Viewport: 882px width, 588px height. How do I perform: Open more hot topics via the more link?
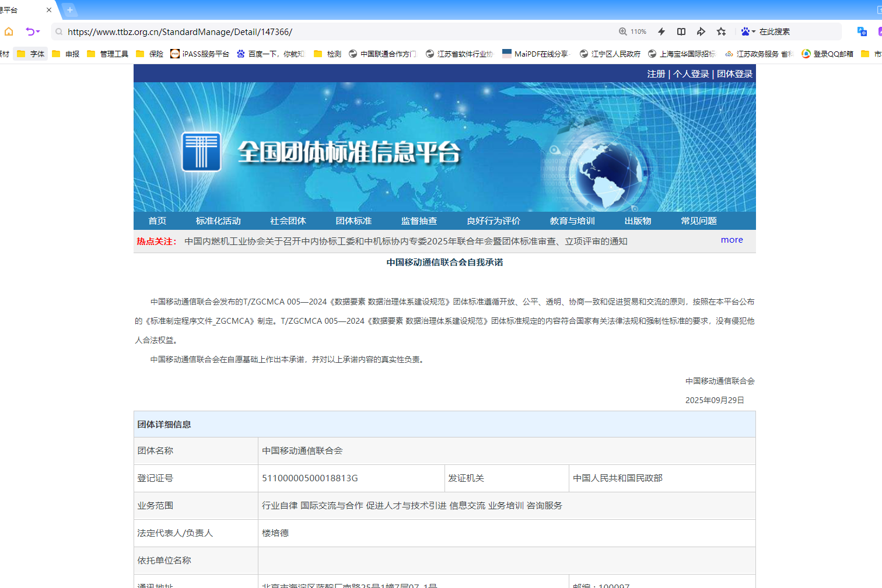click(x=731, y=240)
